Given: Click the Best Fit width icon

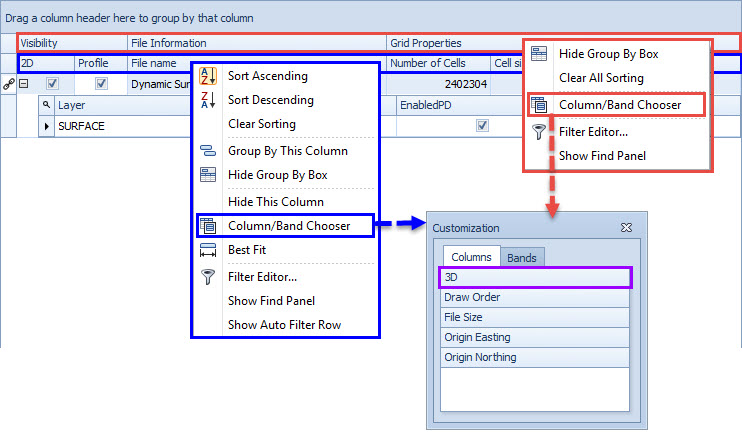Looking at the screenshot, I should click(x=208, y=250).
